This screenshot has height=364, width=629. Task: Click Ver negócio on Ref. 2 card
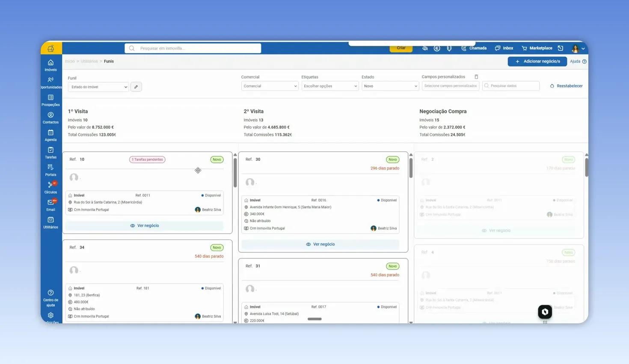[x=496, y=231]
